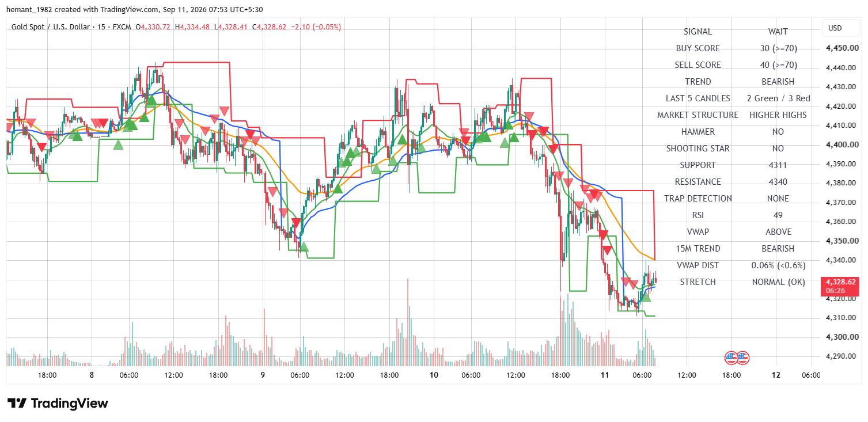Click the 4,450.00 price axis label

tap(841, 48)
